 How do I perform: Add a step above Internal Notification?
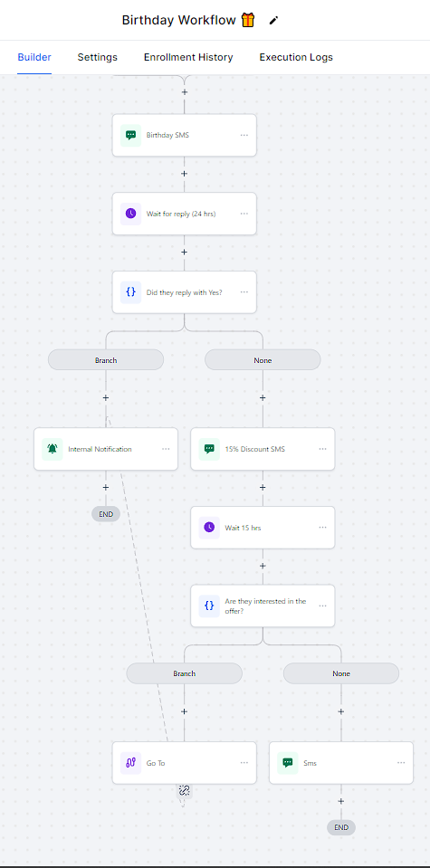pos(106,398)
